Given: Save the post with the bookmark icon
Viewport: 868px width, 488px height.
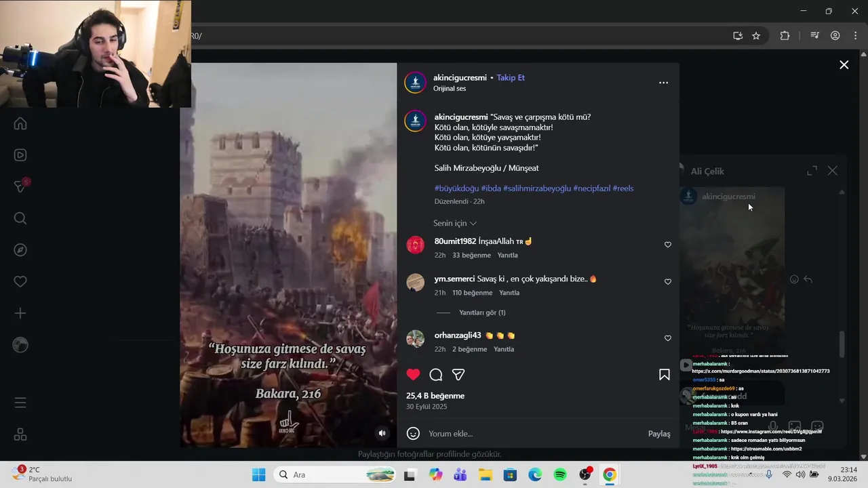Looking at the screenshot, I should [x=665, y=374].
